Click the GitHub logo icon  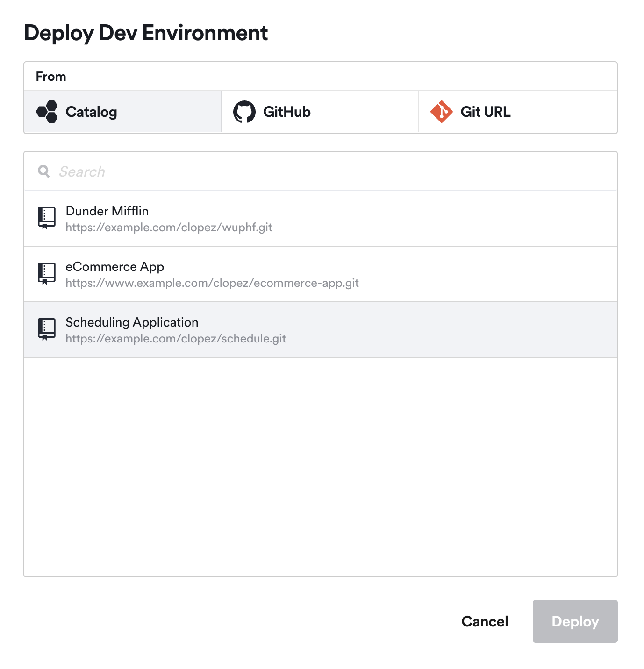coord(244,112)
